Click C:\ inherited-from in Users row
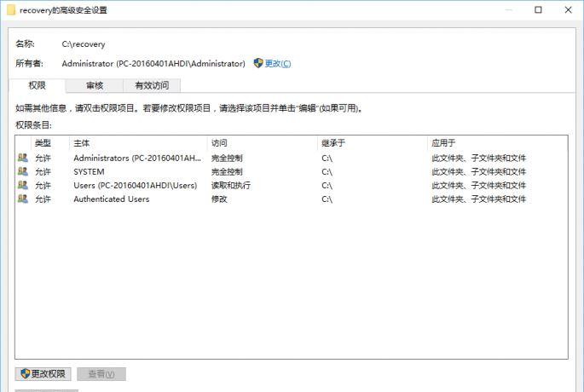 tap(327, 185)
